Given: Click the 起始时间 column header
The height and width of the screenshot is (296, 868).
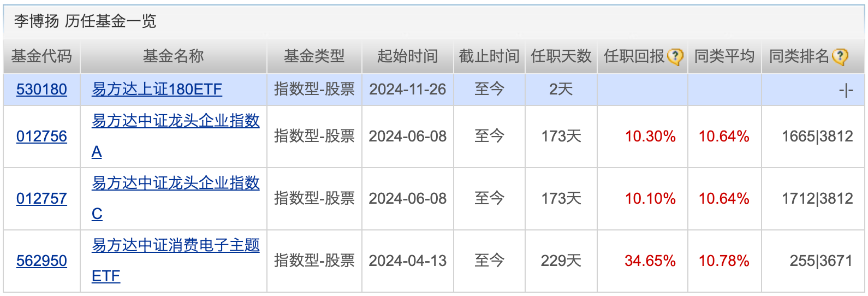Looking at the screenshot, I should [408, 56].
